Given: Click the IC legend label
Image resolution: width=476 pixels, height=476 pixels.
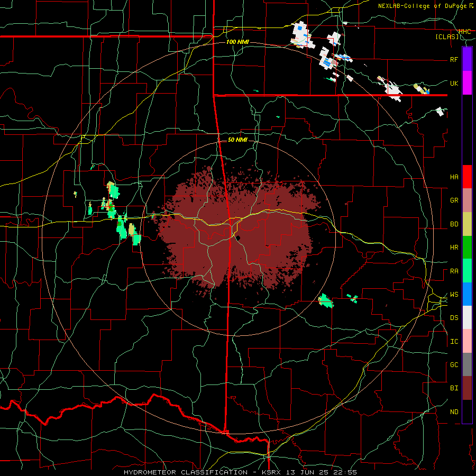Looking at the screenshot, I should click(x=454, y=342).
